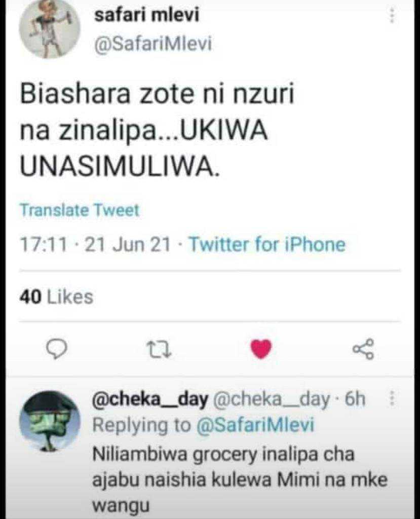Tap the reply speech bubble icon
The image size is (420, 519).
coord(56,349)
